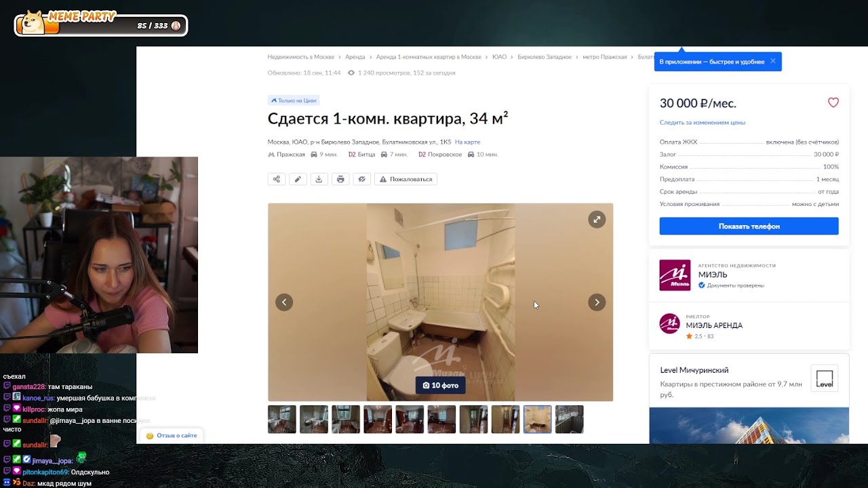This screenshot has width=868, height=488.
Task: Open the Бирюлево Западное breadcrumb
Action: [x=545, y=57]
